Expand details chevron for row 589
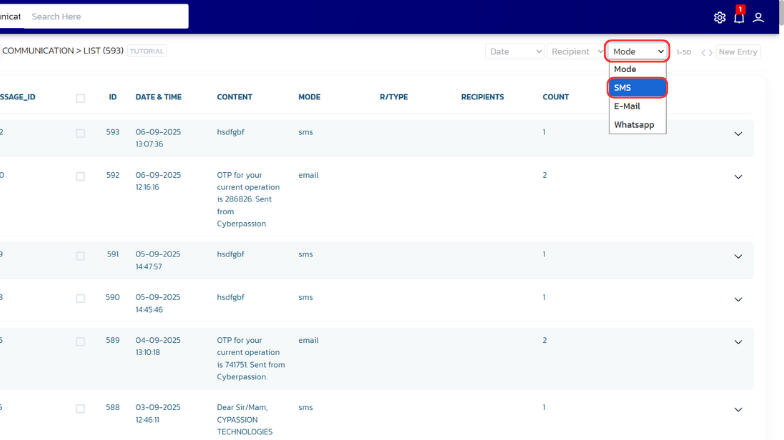Viewport: 784px width, 440px height. [x=738, y=342]
